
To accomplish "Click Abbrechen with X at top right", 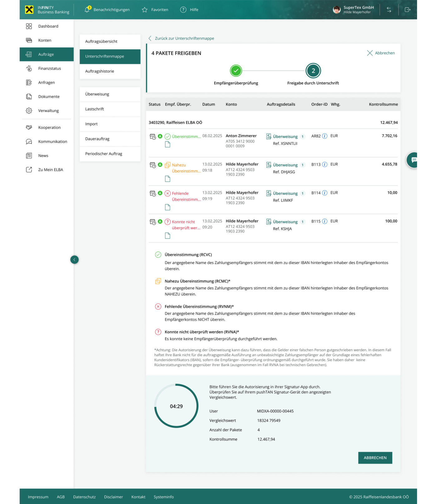I will [x=381, y=53].
